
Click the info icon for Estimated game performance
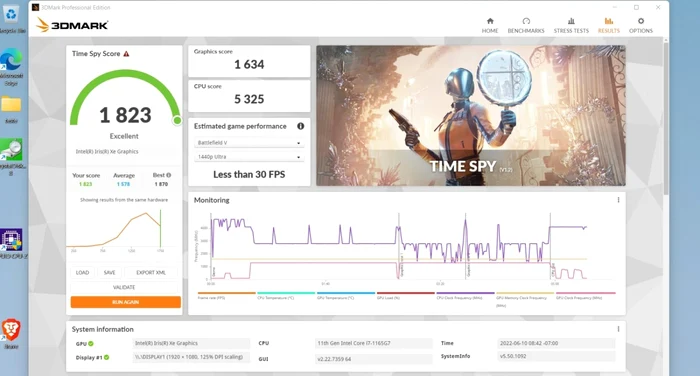coord(300,126)
